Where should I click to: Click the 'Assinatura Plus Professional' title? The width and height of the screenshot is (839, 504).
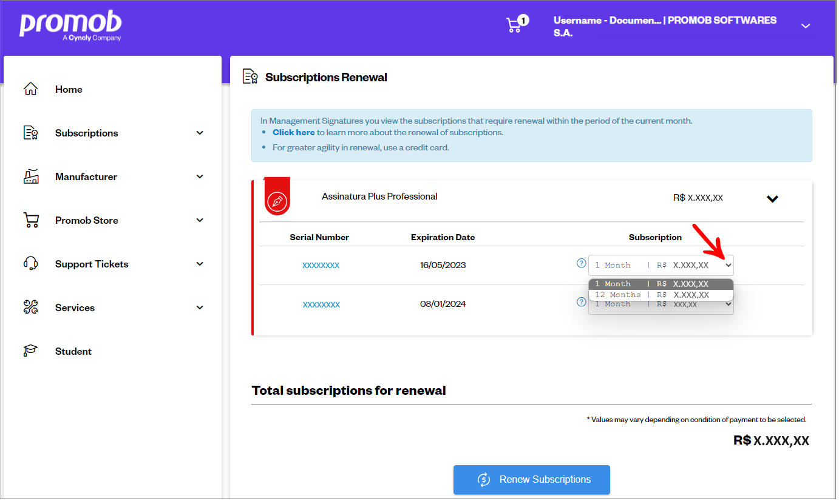click(x=379, y=197)
